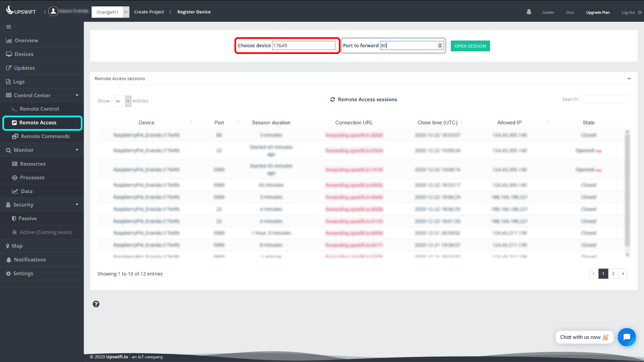Click the next page arrow
644x362 pixels.
(623, 274)
